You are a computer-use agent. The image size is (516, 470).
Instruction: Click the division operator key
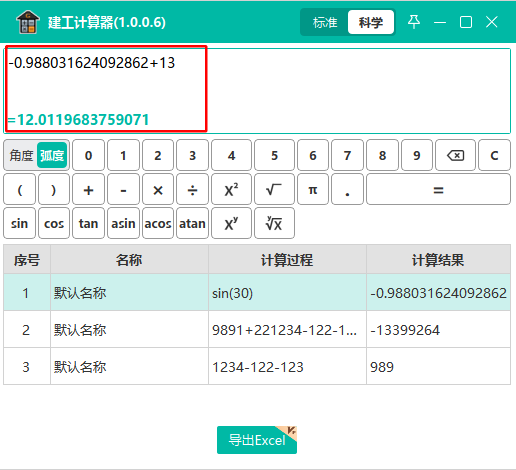192,190
